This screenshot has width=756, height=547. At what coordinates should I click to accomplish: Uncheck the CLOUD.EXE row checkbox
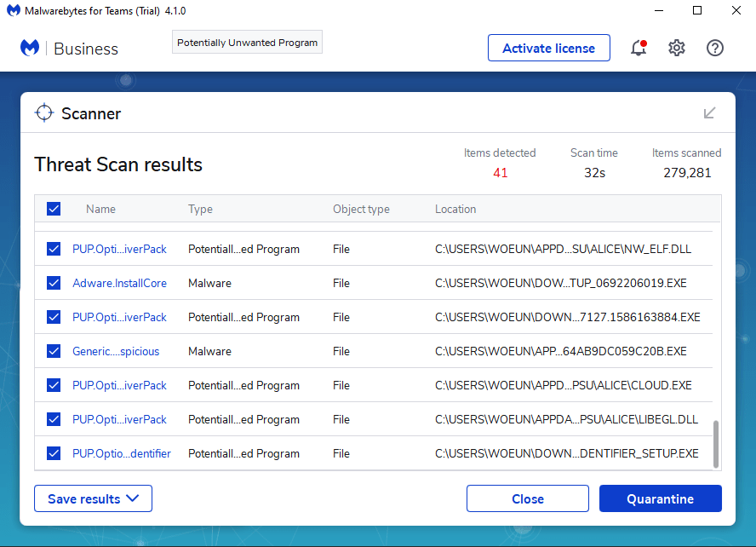click(x=54, y=385)
